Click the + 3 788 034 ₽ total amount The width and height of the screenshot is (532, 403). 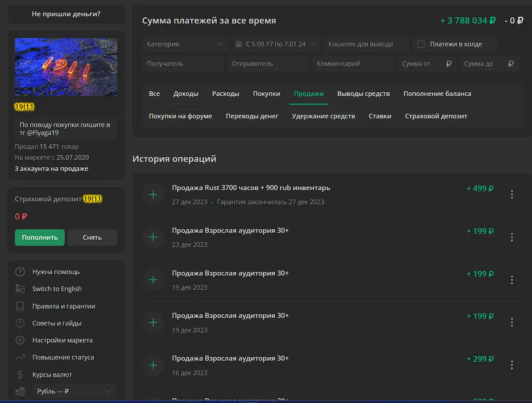pyautogui.click(x=468, y=21)
